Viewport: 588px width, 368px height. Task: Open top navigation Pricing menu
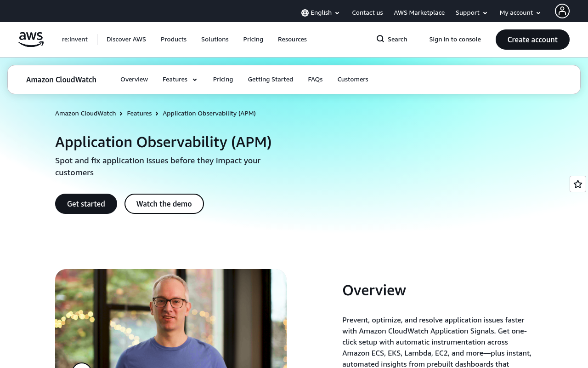pyautogui.click(x=253, y=40)
